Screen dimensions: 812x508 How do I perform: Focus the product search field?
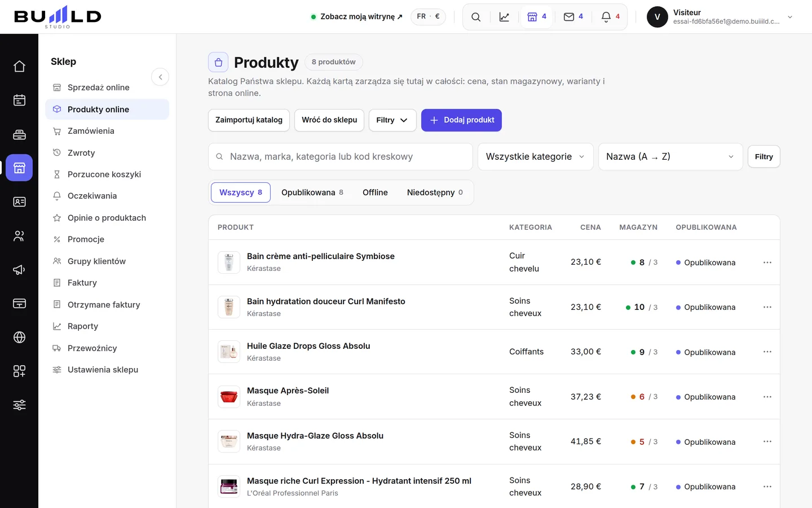point(341,157)
